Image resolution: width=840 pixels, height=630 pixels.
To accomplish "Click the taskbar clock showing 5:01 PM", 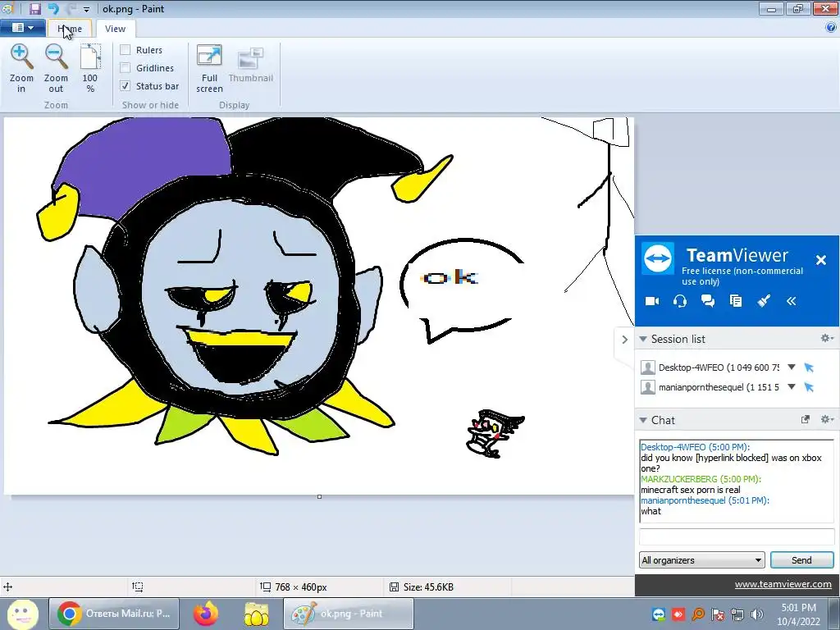I will tap(799, 614).
